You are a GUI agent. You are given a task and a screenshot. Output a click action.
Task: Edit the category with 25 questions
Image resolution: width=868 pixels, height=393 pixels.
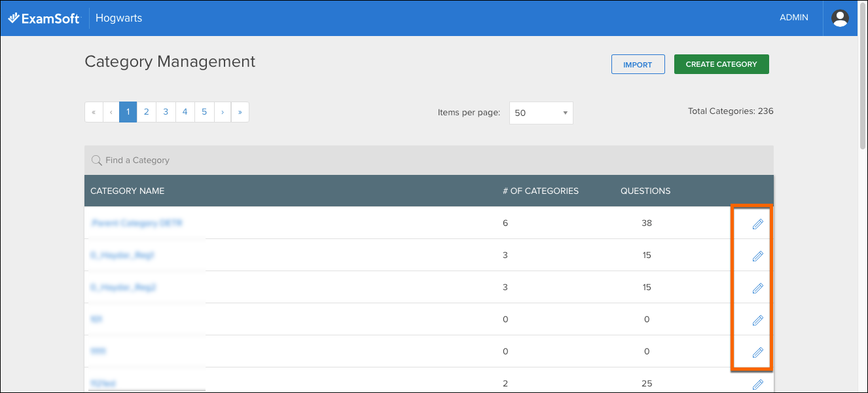point(757,384)
